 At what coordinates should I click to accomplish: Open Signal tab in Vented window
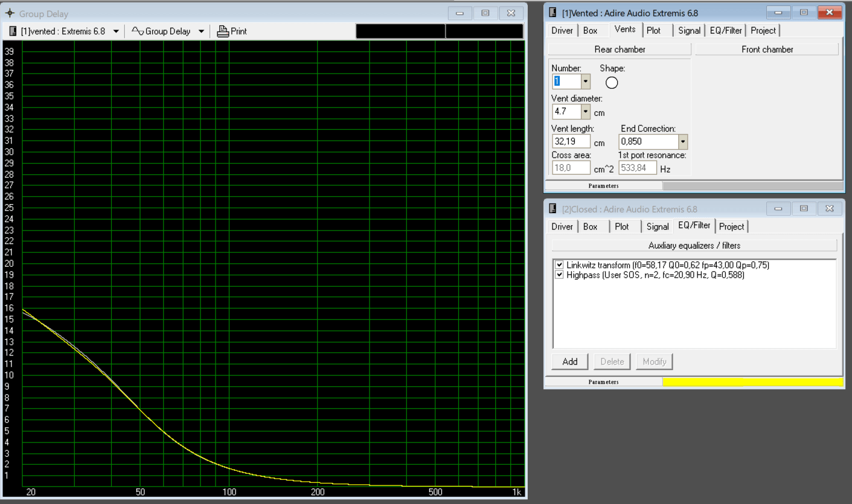pyautogui.click(x=689, y=30)
